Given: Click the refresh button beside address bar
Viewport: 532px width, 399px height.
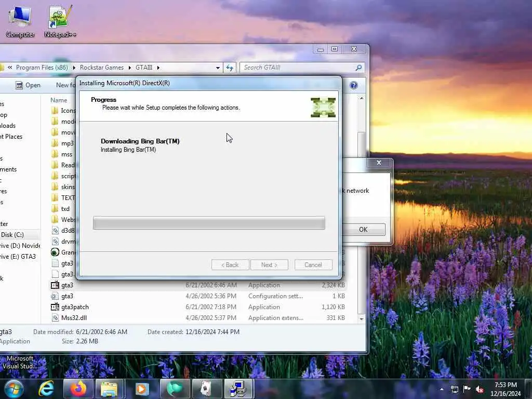Looking at the screenshot, I should [230, 68].
